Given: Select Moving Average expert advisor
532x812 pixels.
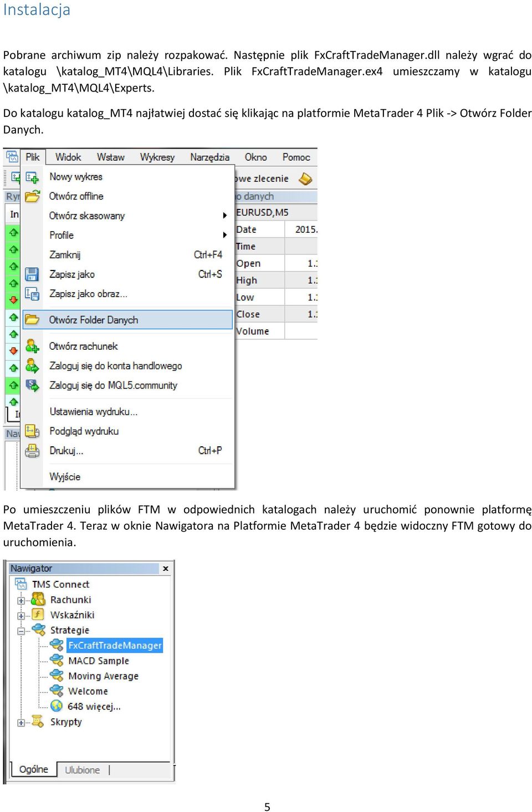Looking at the screenshot, I should coord(103,676).
